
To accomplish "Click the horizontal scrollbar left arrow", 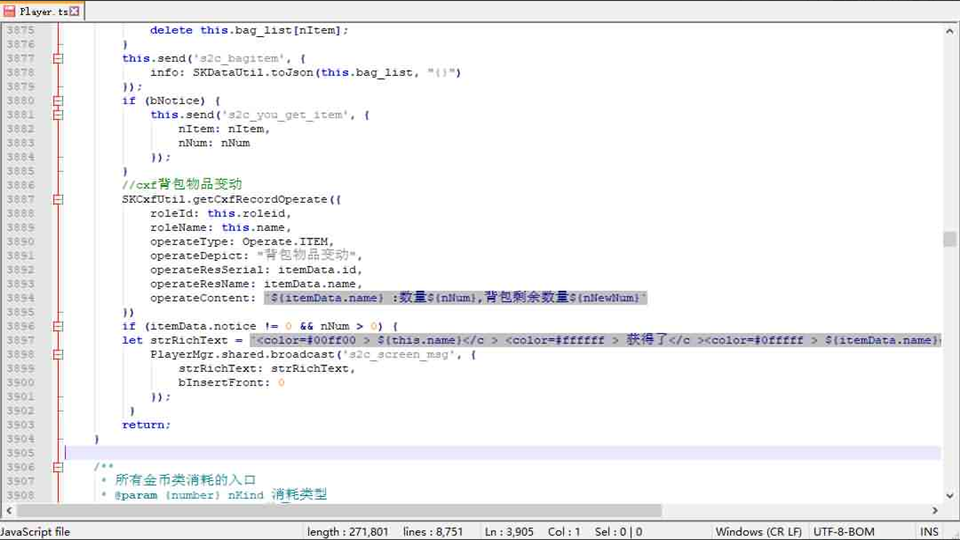I will (x=8, y=511).
